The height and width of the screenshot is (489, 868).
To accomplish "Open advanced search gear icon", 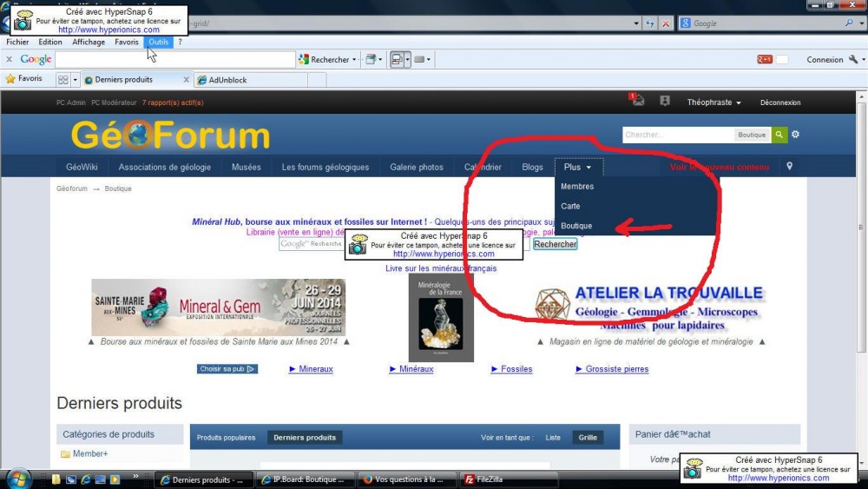I will (796, 135).
